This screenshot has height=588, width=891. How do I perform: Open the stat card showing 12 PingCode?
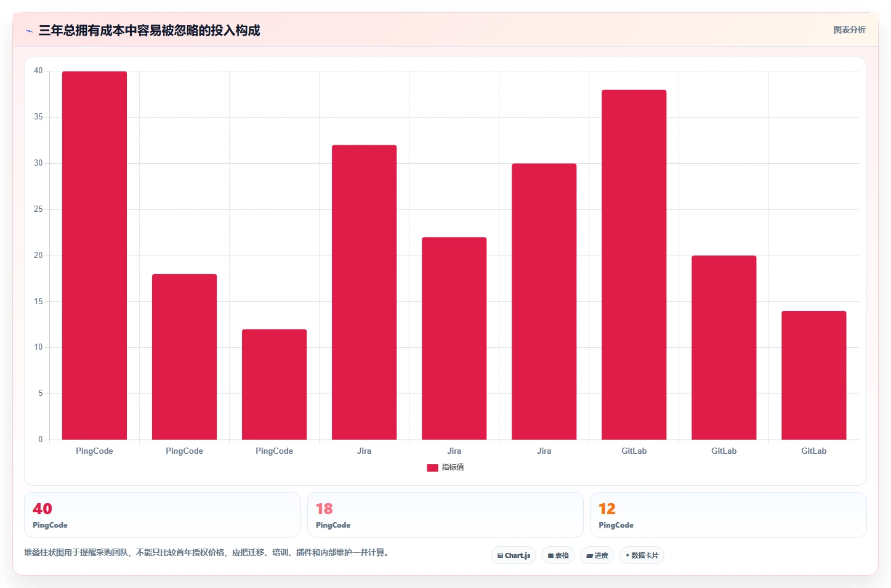tap(728, 515)
